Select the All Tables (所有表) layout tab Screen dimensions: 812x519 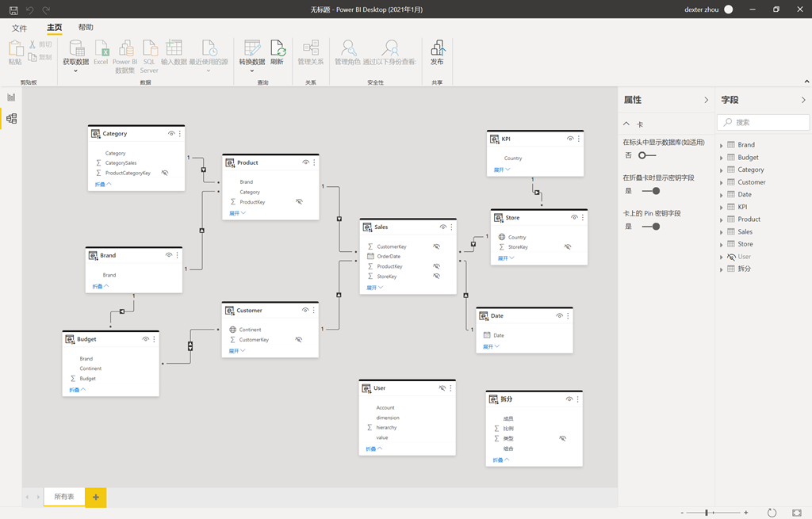pyautogui.click(x=64, y=497)
